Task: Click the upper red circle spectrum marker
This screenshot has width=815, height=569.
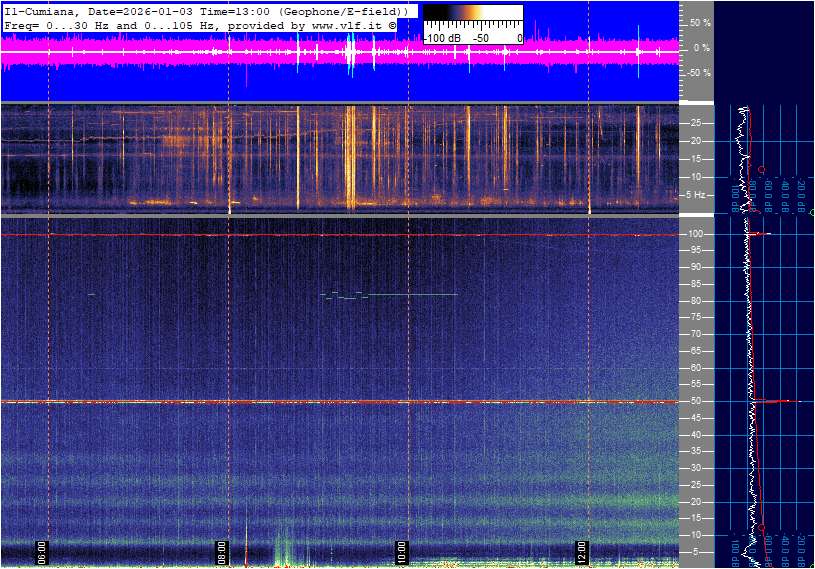Action: coord(762,170)
